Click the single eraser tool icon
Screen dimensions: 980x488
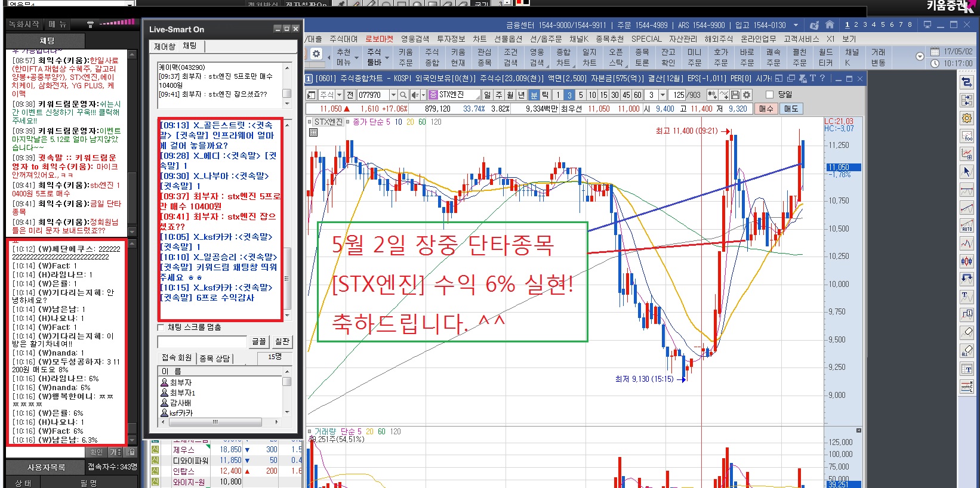pyautogui.click(x=967, y=332)
